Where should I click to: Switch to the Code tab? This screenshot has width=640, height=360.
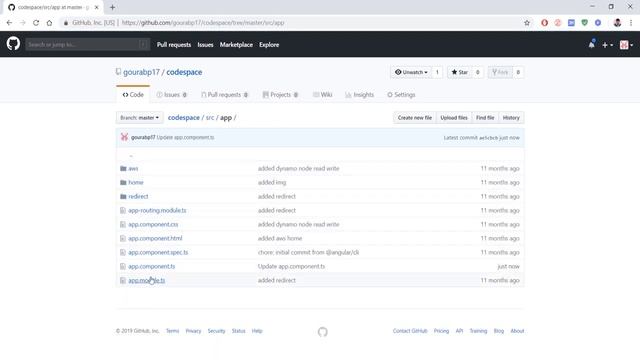pos(133,95)
